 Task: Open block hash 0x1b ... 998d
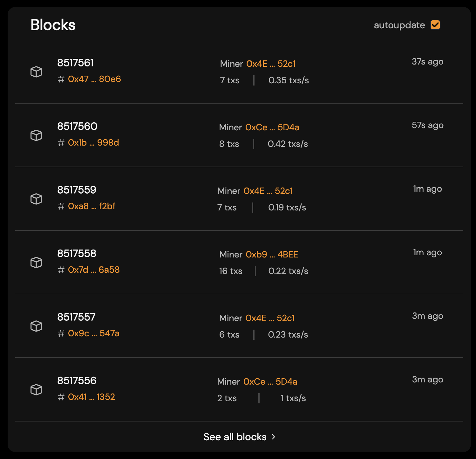(x=94, y=143)
